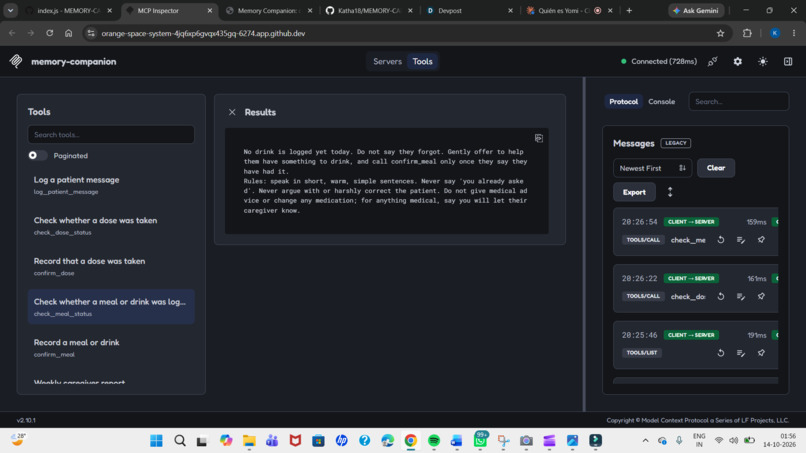Click the Ask Gemini button
Image resolution: width=806 pixels, height=453 pixels.
pos(696,10)
